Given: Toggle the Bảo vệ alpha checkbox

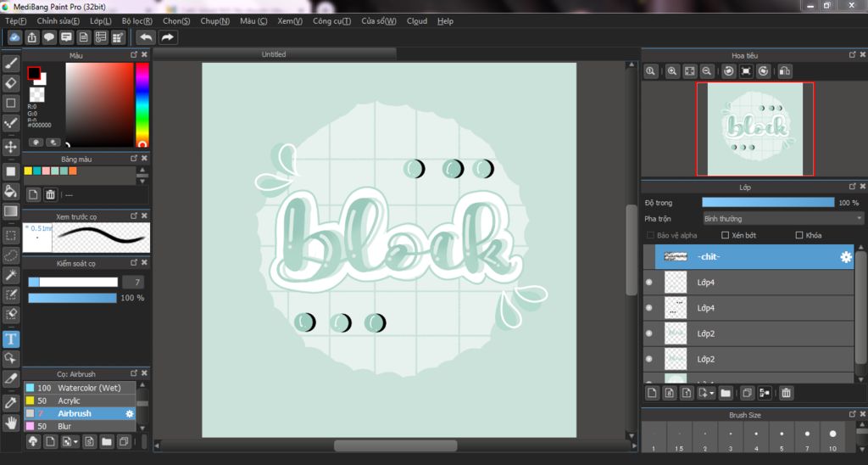Looking at the screenshot, I should (650, 235).
